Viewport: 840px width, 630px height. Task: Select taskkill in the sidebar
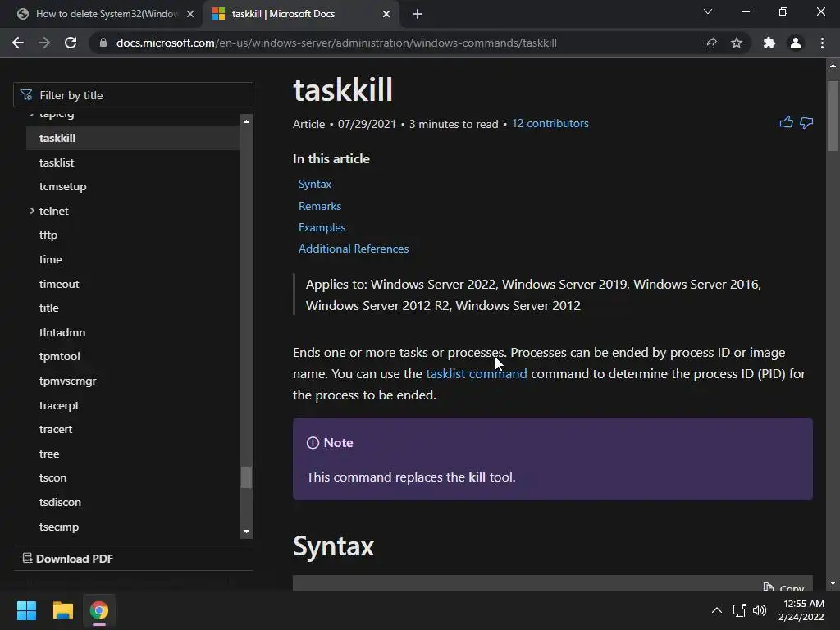57,138
